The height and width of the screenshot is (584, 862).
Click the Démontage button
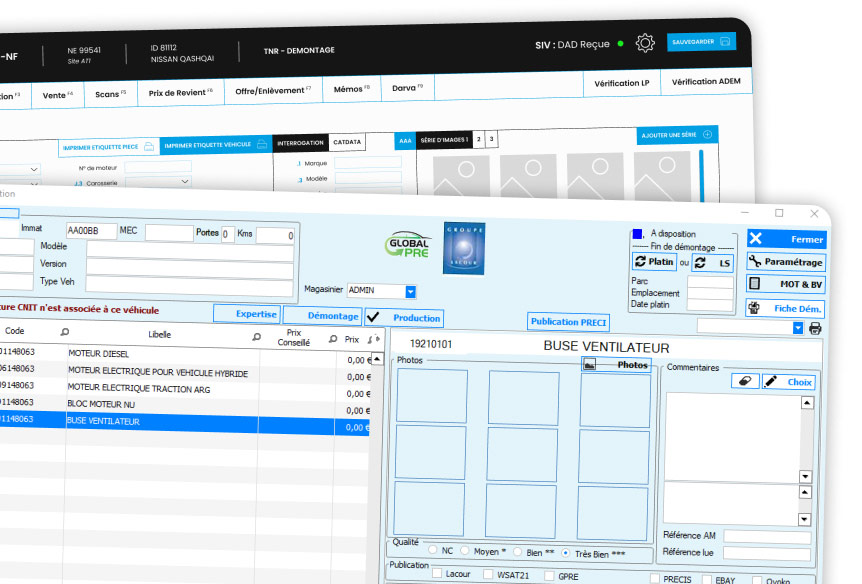pos(323,316)
